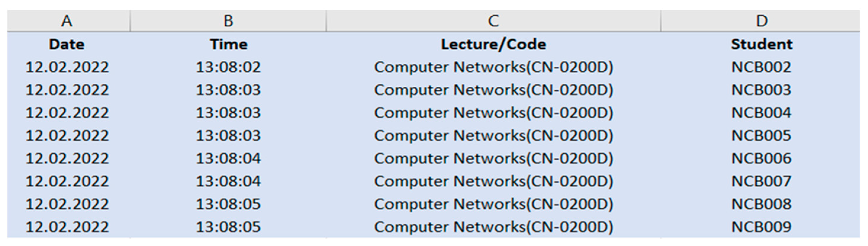868x246 pixels.
Task: Click column C header
Action: point(493,21)
